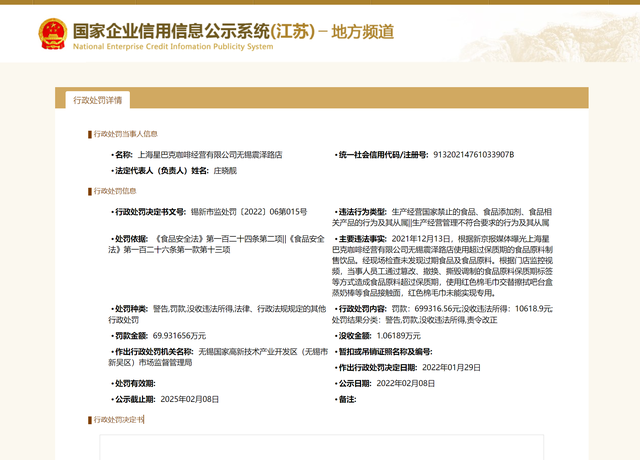Select the 行政处罚当事人信息 section header

click(125, 133)
